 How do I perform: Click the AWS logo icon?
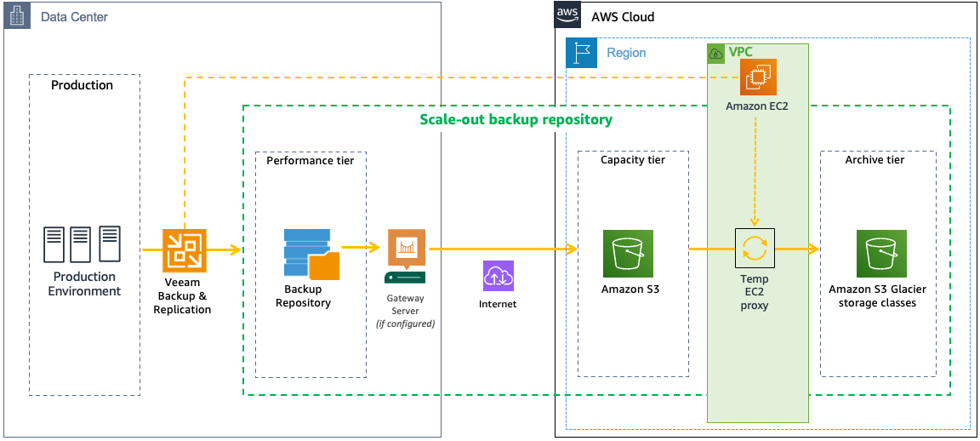coord(567,14)
